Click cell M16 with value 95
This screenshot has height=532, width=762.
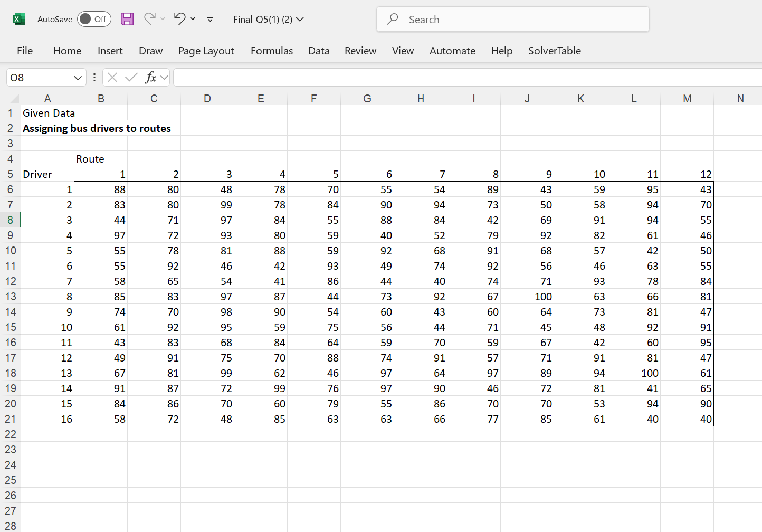[687, 343]
